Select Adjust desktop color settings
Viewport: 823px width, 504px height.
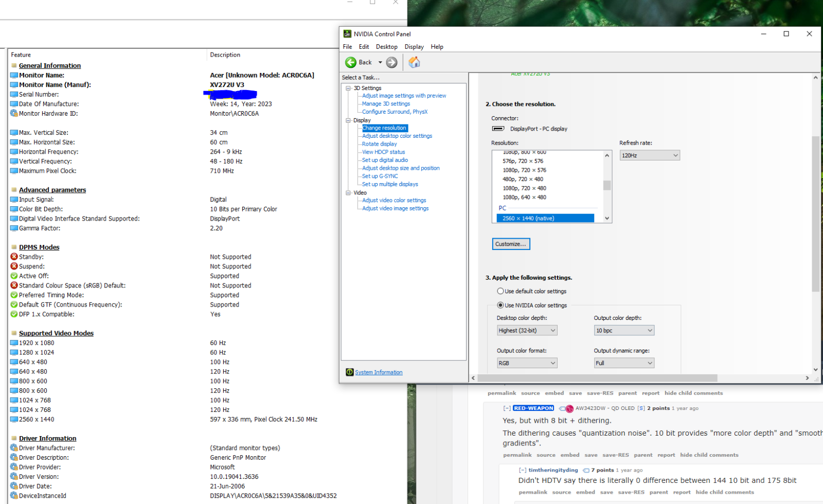(397, 136)
